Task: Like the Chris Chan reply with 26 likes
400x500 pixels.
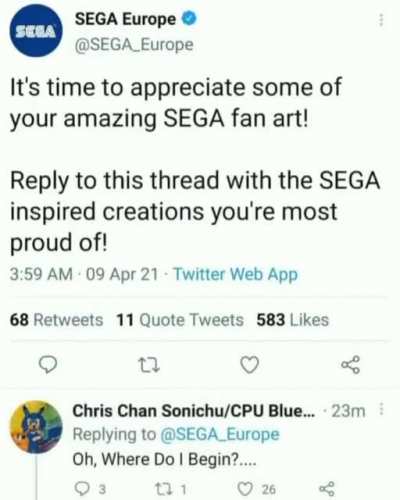Action: (256, 489)
